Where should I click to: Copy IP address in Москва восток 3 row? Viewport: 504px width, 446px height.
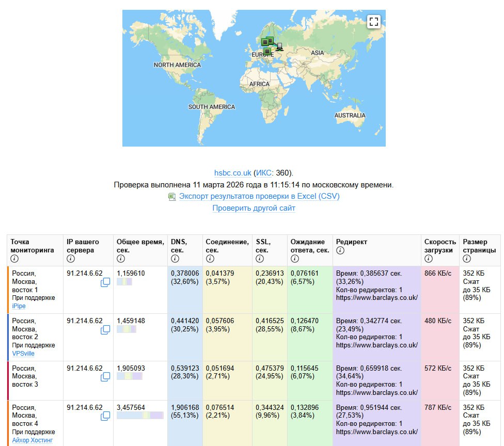coord(105,377)
